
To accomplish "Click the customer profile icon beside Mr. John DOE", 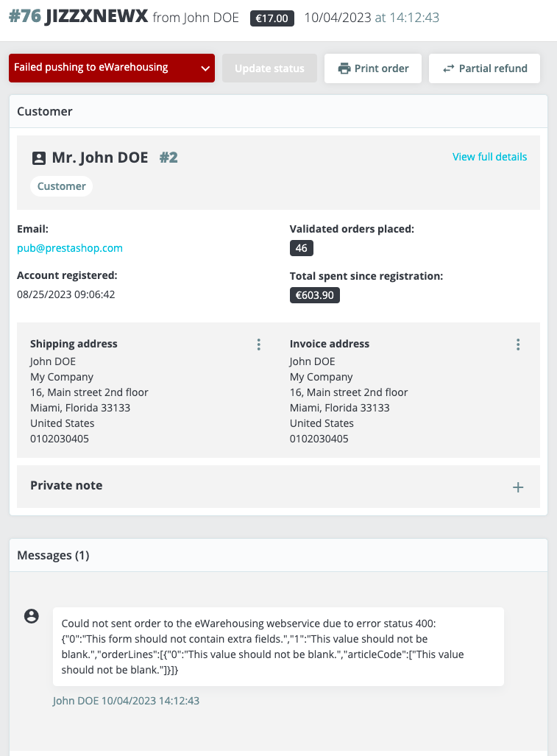I will 39,158.
